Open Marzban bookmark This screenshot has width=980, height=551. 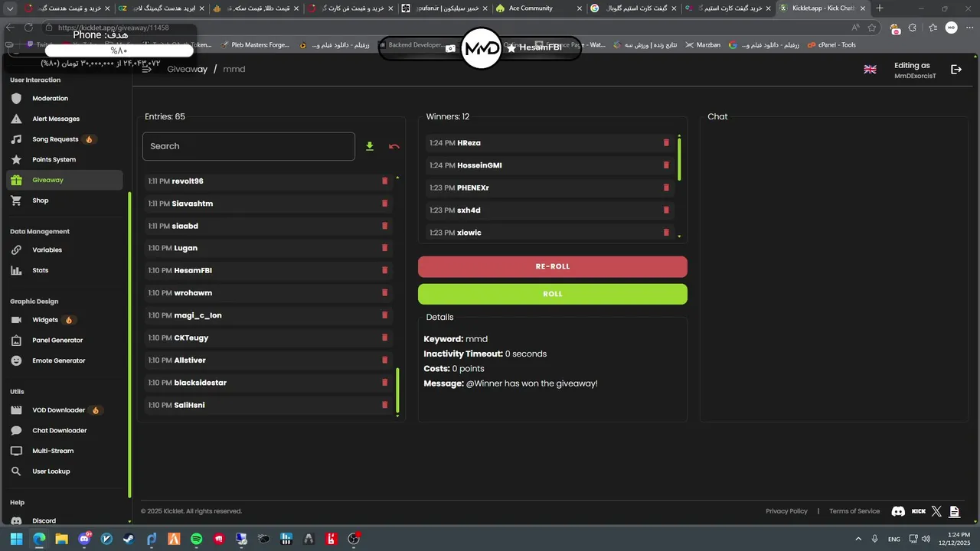pyautogui.click(x=703, y=45)
